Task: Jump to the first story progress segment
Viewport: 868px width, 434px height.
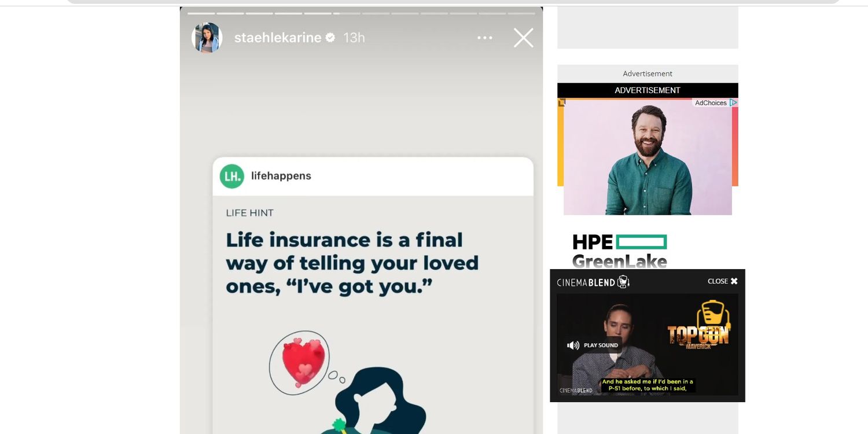Action: click(201, 13)
